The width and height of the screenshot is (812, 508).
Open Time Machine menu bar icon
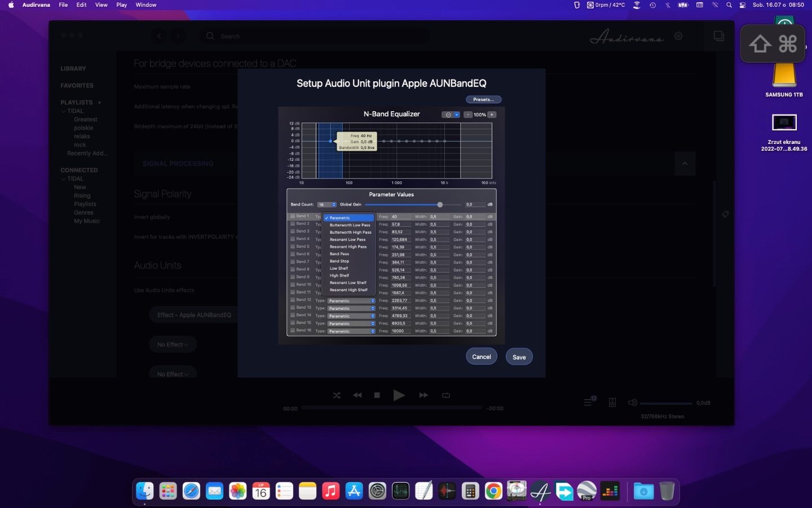652,5
